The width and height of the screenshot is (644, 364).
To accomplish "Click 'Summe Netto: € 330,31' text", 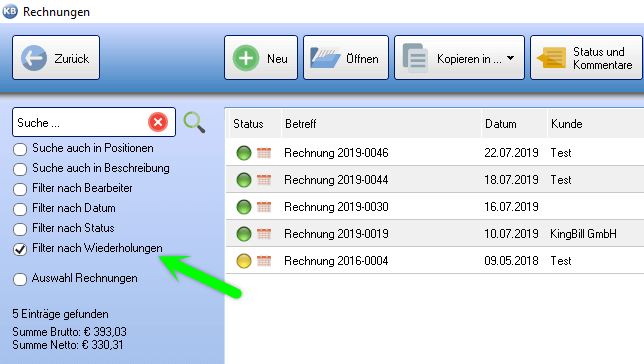I will 68,345.
